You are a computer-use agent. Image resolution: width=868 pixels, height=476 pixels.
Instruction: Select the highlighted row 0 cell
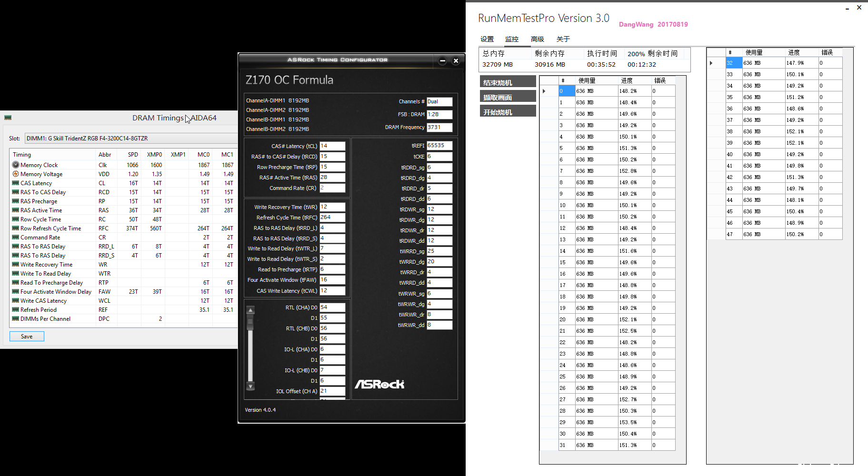point(567,91)
